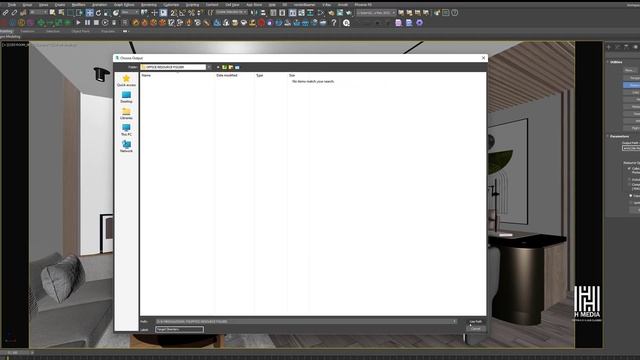
Task: Open the Material Editor from toolbar
Action: tap(320, 13)
